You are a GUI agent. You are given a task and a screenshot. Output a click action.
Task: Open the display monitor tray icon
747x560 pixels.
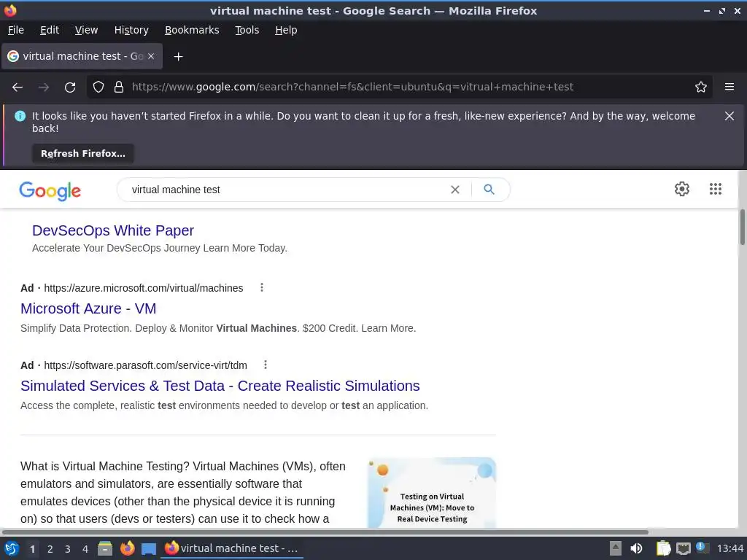point(683,549)
